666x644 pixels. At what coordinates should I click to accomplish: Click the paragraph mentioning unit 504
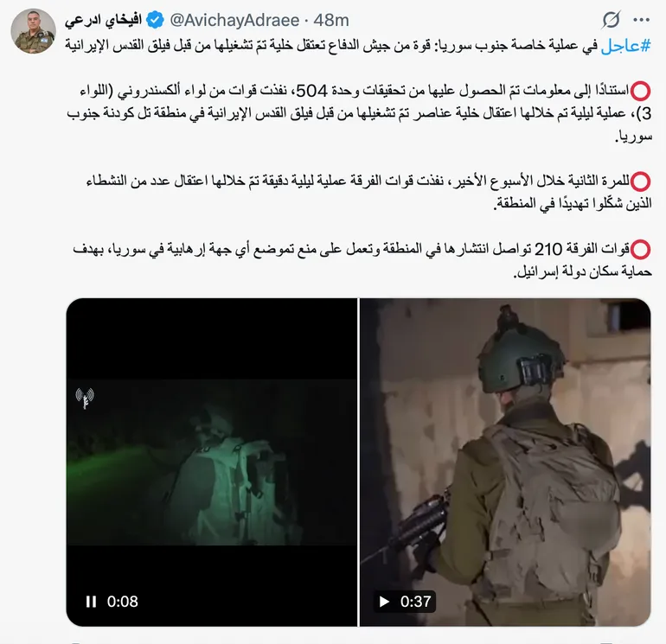(358, 113)
